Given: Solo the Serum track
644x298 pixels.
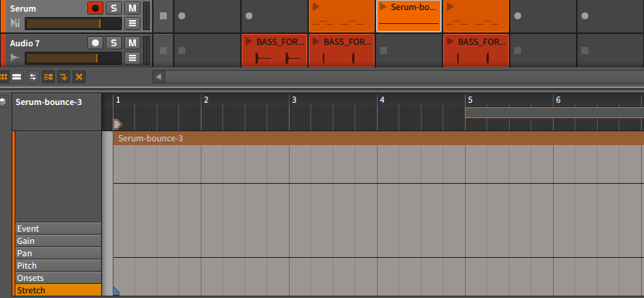Looking at the screenshot, I should click(x=114, y=8).
